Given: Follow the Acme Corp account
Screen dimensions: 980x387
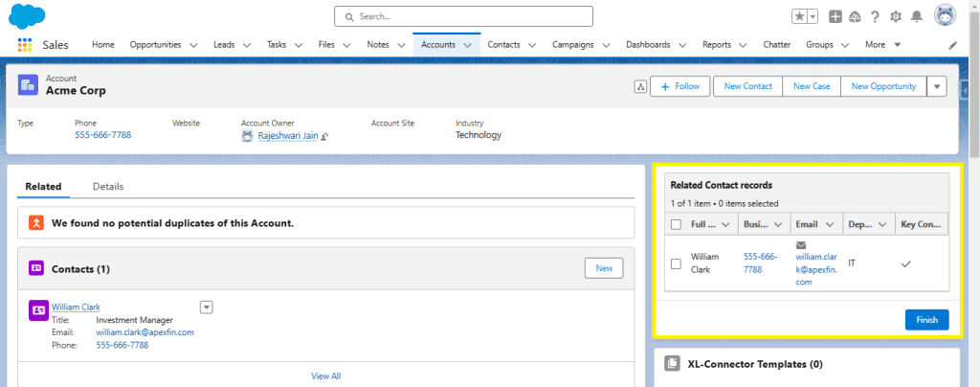Looking at the screenshot, I should pos(680,87).
